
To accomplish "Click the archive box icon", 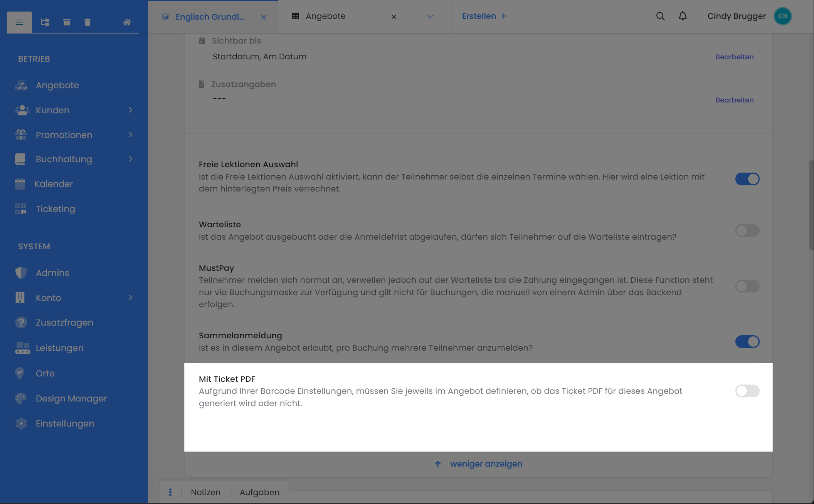I will coord(67,22).
